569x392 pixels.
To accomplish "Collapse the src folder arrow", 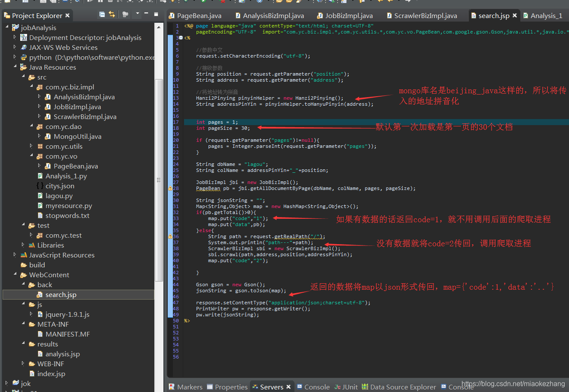I will pos(23,77).
